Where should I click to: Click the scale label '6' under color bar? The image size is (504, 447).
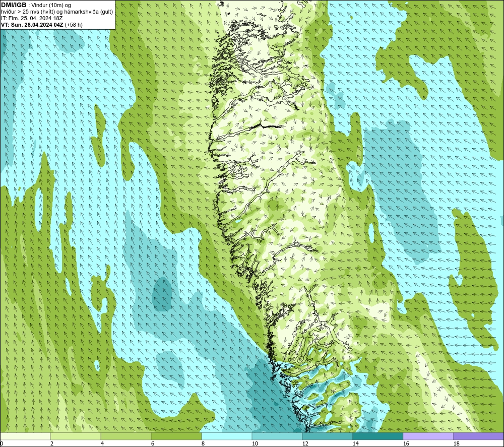(x=152, y=443)
